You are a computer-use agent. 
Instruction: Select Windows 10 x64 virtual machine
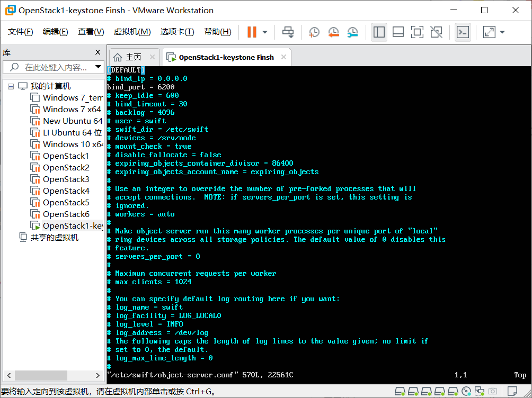point(73,144)
